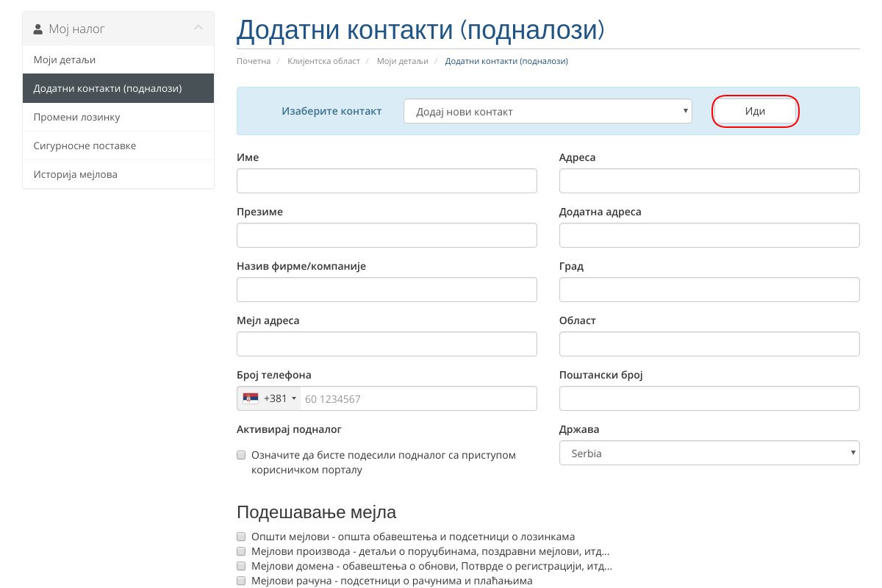The height and width of the screenshot is (588, 882).
Task: Open Историја мејлова in sidebar
Action: point(118,174)
